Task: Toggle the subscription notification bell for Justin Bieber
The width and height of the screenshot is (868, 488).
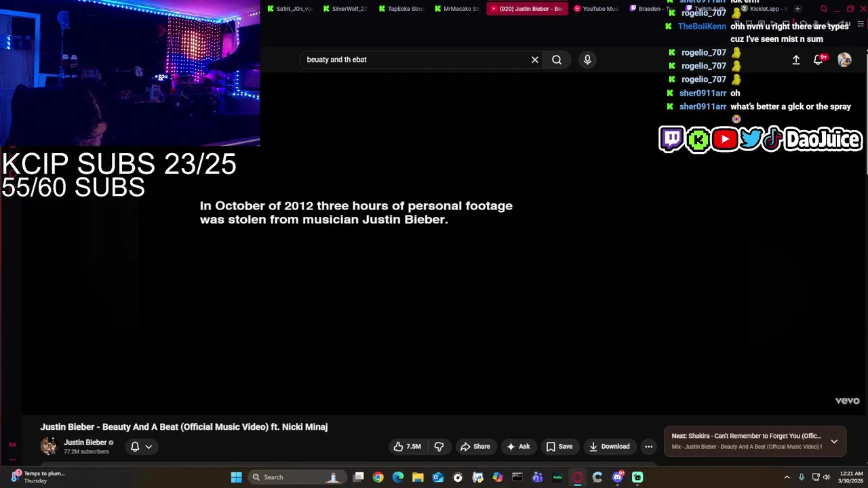Action: 135,447
